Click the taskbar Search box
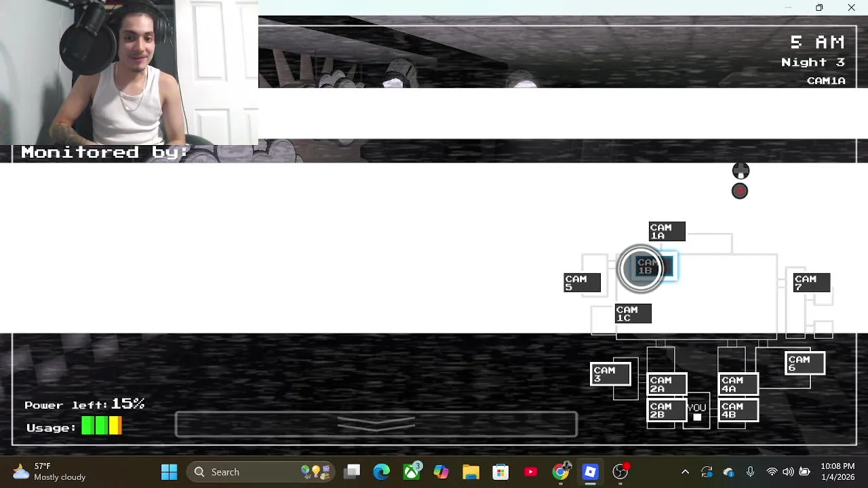This screenshot has height=488, width=868. pyautogui.click(x=261, y=472)
